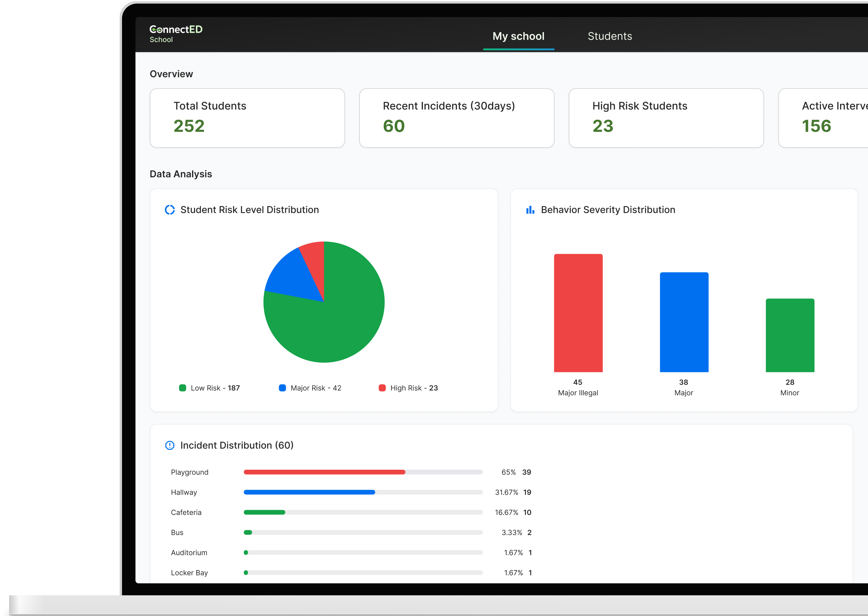This screenshot has width=868, height=616.
Task: Open the High Risk Students card
Action: [x=666, y=118]
